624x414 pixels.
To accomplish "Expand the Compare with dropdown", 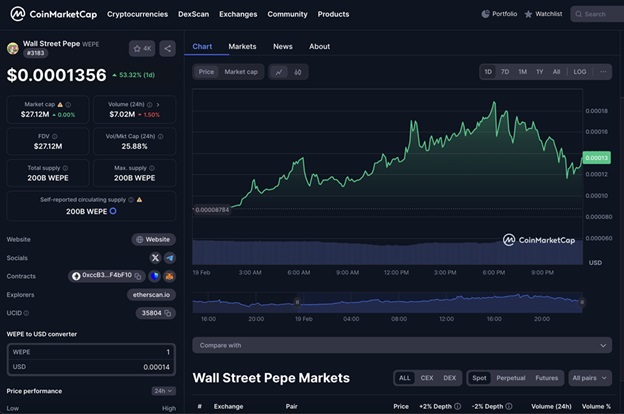I will 401,345.
